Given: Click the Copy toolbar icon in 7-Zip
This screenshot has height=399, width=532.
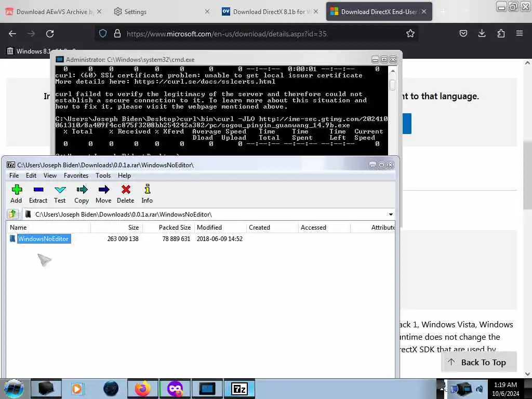Looking at the screenshot, I should [82, 194].
